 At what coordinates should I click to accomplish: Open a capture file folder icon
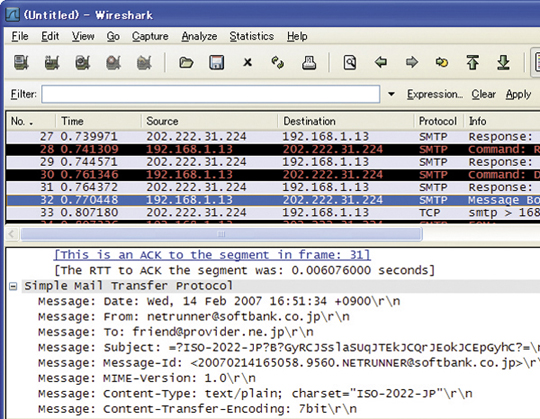pos(186,63)
